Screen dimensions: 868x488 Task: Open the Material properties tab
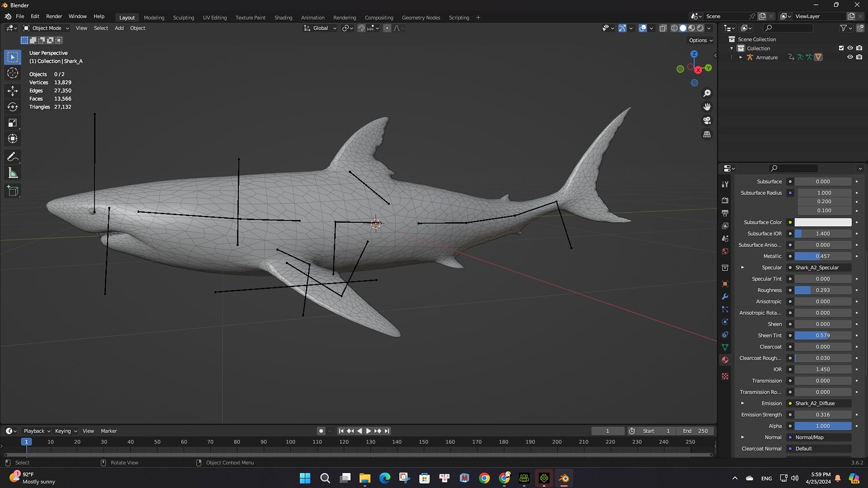725,360
